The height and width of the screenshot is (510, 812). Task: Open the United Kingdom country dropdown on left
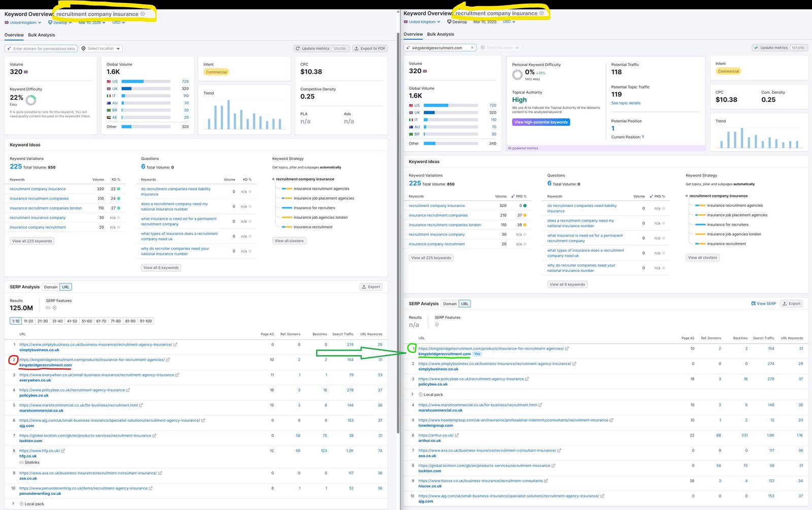click(23, 22)
